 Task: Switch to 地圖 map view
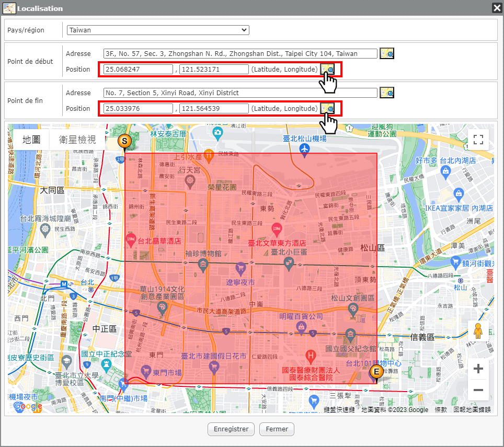point(31,140)
